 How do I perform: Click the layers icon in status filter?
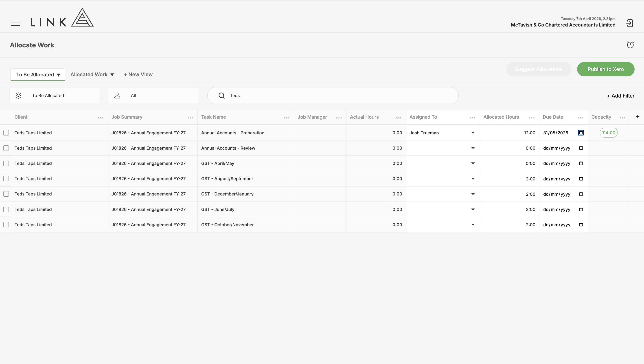[x=18, y=96]
